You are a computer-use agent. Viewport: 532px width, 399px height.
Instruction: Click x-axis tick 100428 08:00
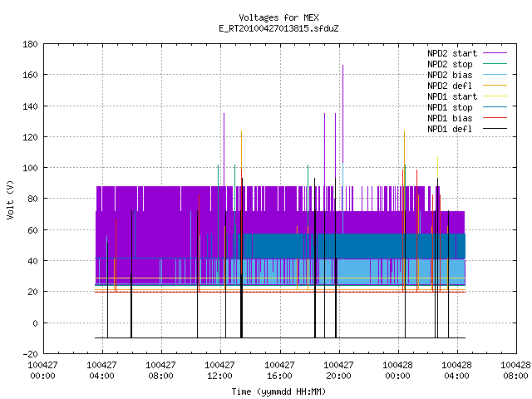point(515,371)
